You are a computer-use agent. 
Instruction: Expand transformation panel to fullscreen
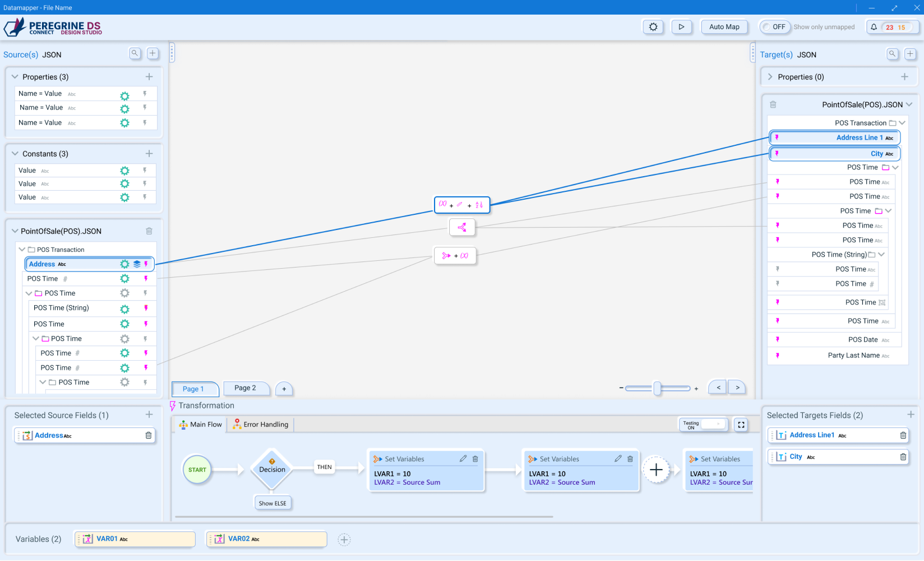pyautogui.click(x=741, y=425)
